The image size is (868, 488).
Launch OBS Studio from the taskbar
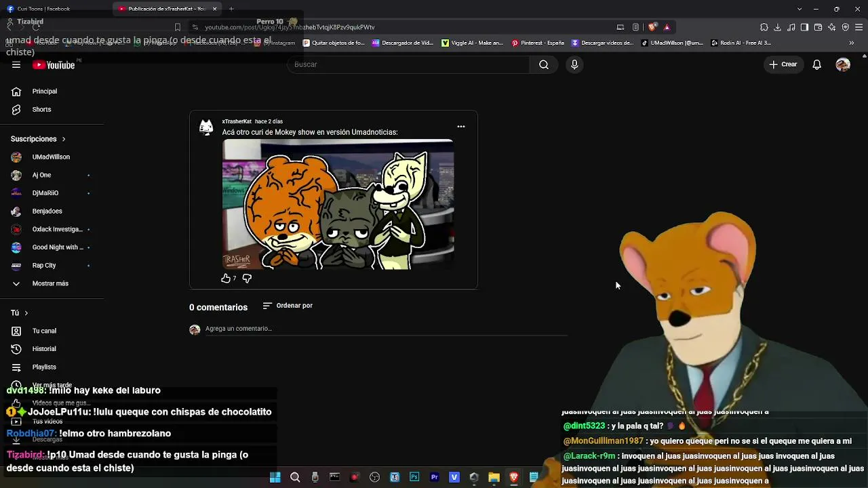[x=374, y=477]
